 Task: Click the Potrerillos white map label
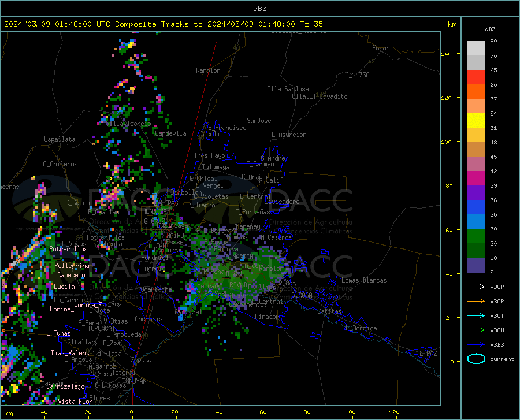click(x=68, y=249)
